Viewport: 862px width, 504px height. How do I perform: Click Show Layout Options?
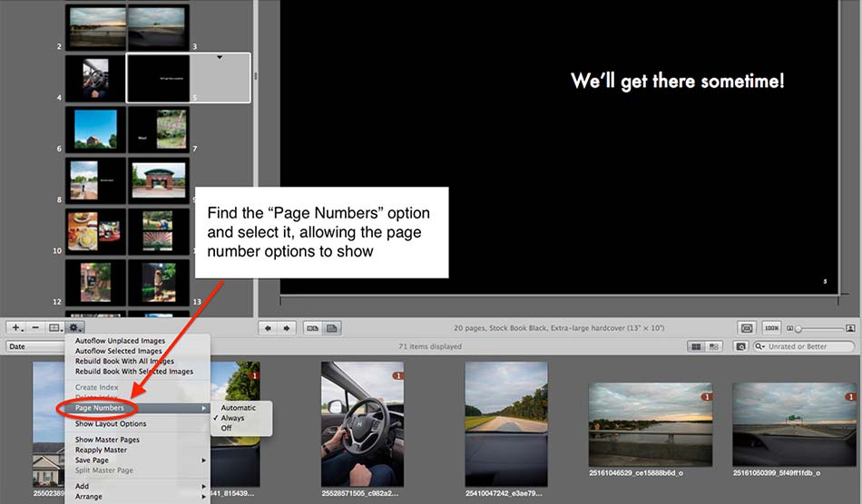111,423
